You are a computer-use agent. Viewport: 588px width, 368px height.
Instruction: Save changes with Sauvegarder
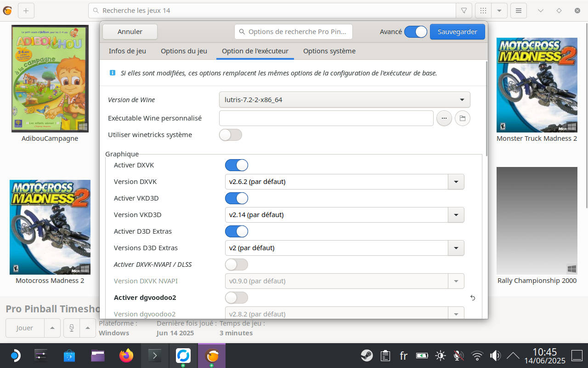click(458, 32)
